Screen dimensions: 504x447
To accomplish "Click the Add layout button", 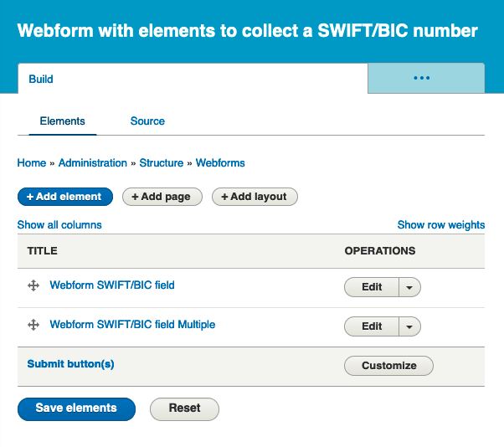I will pos(255,197).
